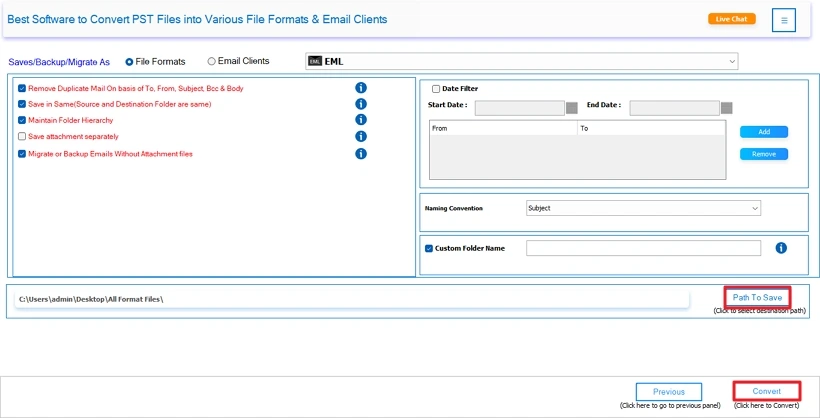Uncheck Maintain Folder Hierarchy
Image resolution: width=820 pixels, height=418 pixels.
point(22,120)
